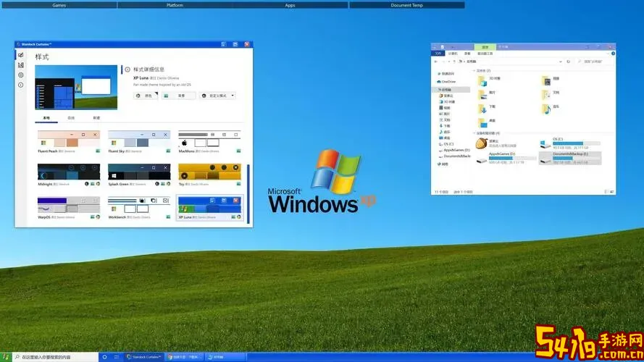Select OneDrive in Explorer navigation pane

(446, 82)
